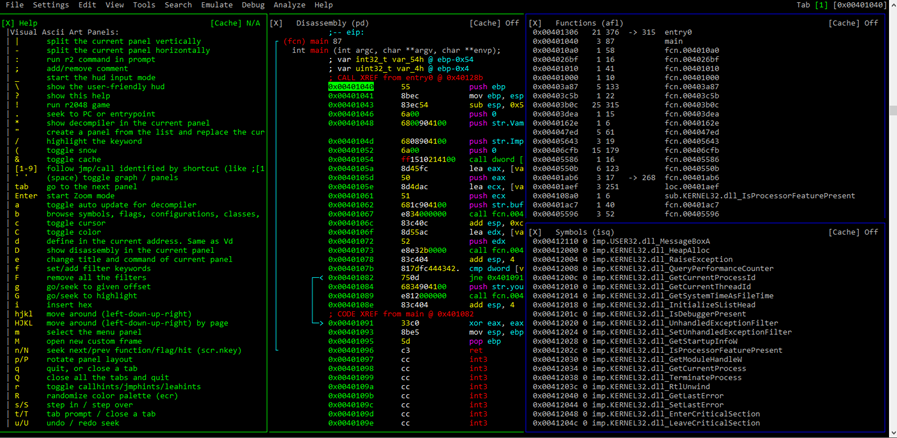The width and height of the screenshot is (897, 438).
Task: Open the Tools menu
Action: point(144,5)
